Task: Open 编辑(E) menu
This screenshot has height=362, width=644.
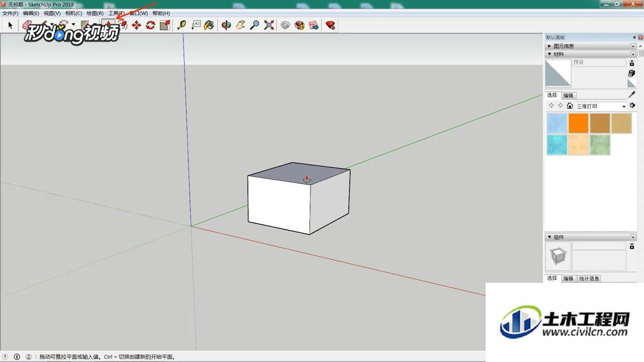Action: pyautogui.click(x=31, y=13)
